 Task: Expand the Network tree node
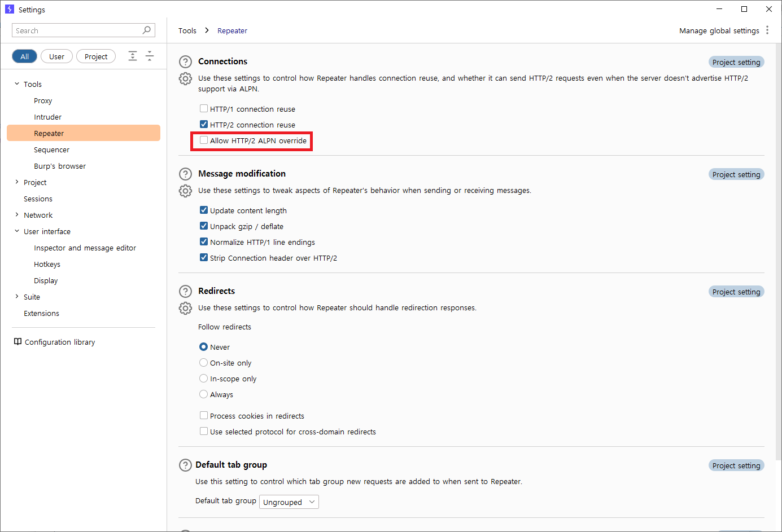17,215
